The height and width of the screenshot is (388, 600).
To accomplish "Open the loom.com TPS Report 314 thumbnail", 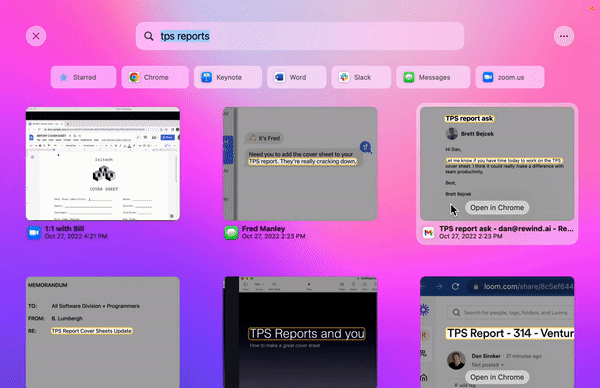I will [x=497, y=332].
